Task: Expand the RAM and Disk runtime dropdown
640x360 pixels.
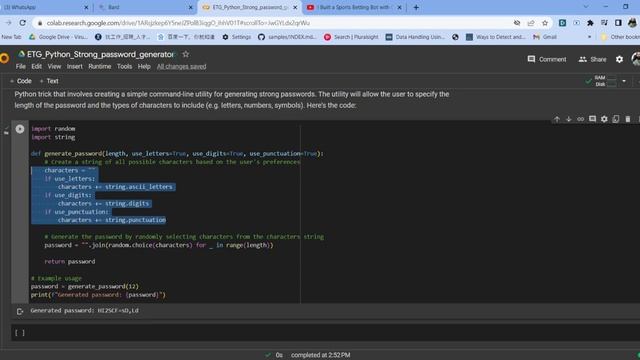Action: click(x=624, y=81)
